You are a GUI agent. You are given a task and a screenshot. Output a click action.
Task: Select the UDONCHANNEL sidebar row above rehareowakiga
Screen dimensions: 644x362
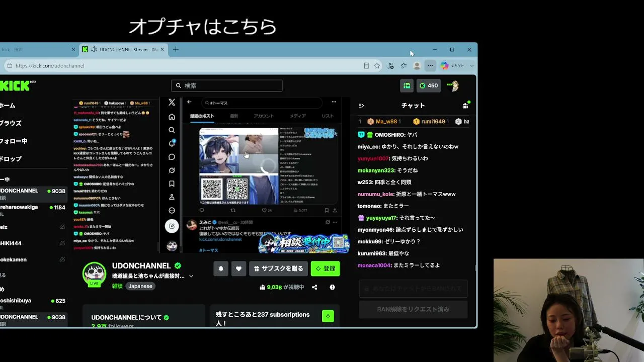33,193
